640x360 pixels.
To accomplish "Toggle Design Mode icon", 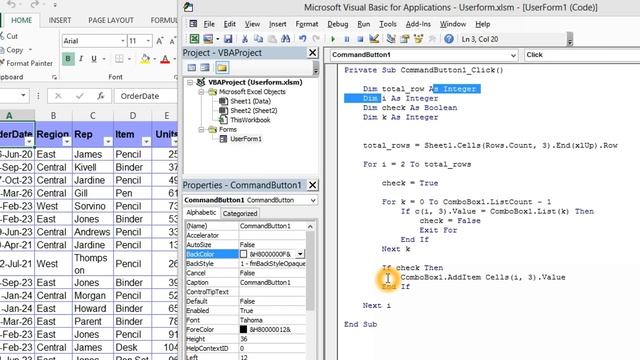I will (373, 39).
